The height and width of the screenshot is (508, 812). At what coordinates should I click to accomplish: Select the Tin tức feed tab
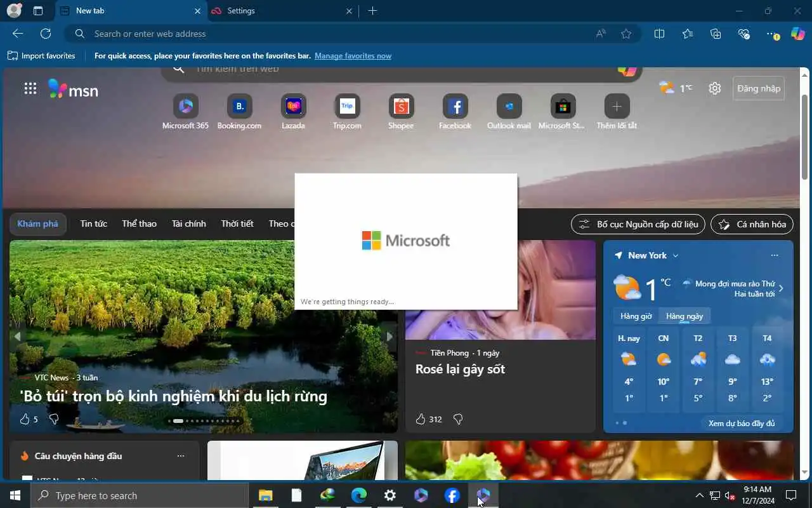point(93,224)
